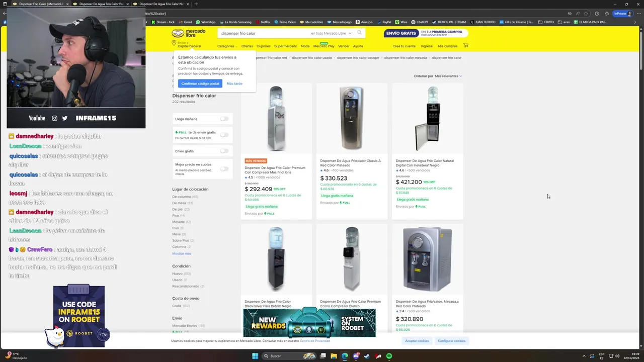Image resolution: width=644 pixels, height=362 pixels.
Task: Open the Spotify icon in the taskbar
Action: coord(389,356)
